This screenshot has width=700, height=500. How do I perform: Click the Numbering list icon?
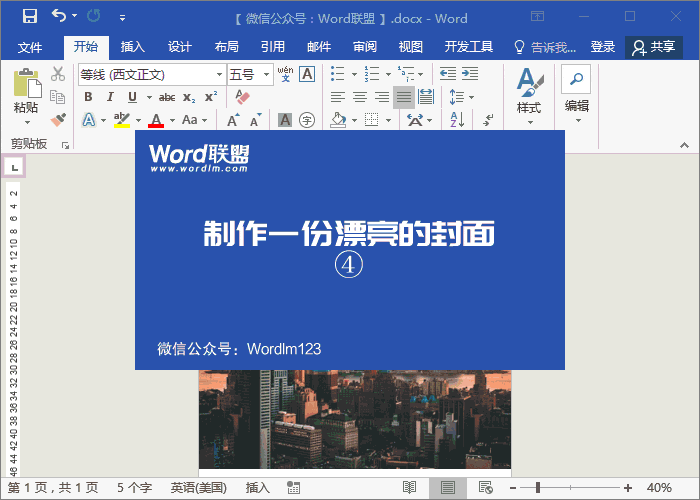click(x=371, y=74)
